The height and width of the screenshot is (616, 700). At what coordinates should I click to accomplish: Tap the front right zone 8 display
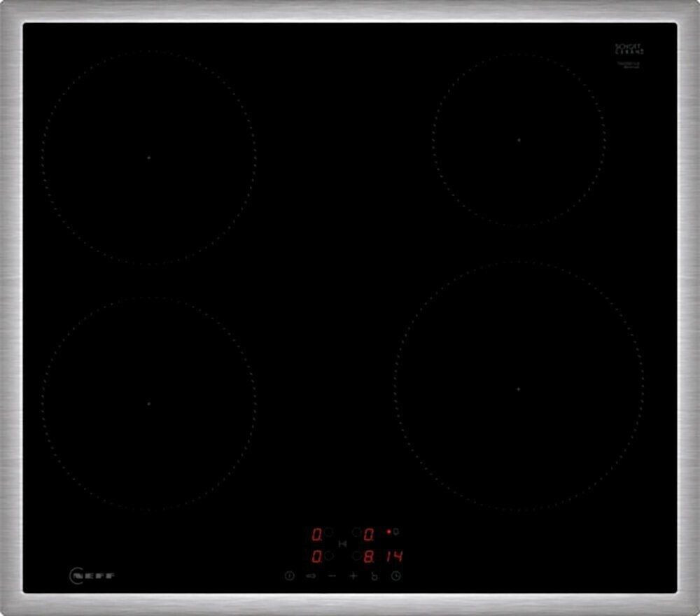click(369, 556)
